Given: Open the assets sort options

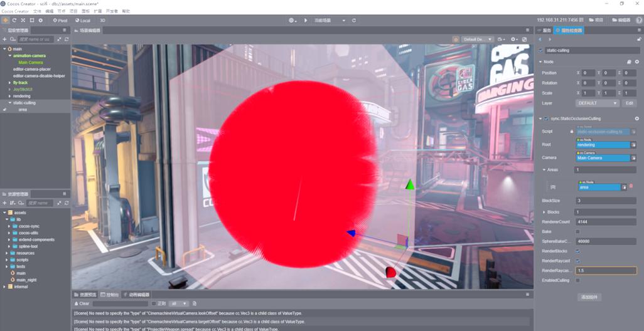Looking at the screenshot, I should point(13,203).
